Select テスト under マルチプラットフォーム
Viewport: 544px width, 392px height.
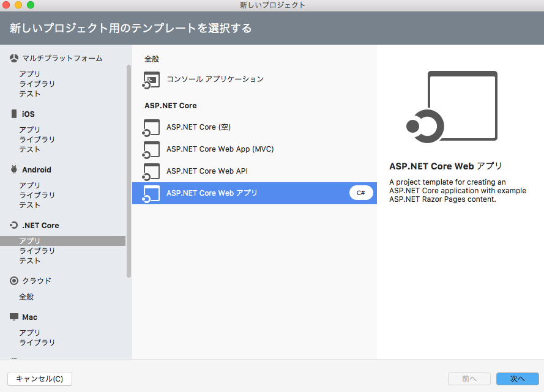tap(29, 94)
